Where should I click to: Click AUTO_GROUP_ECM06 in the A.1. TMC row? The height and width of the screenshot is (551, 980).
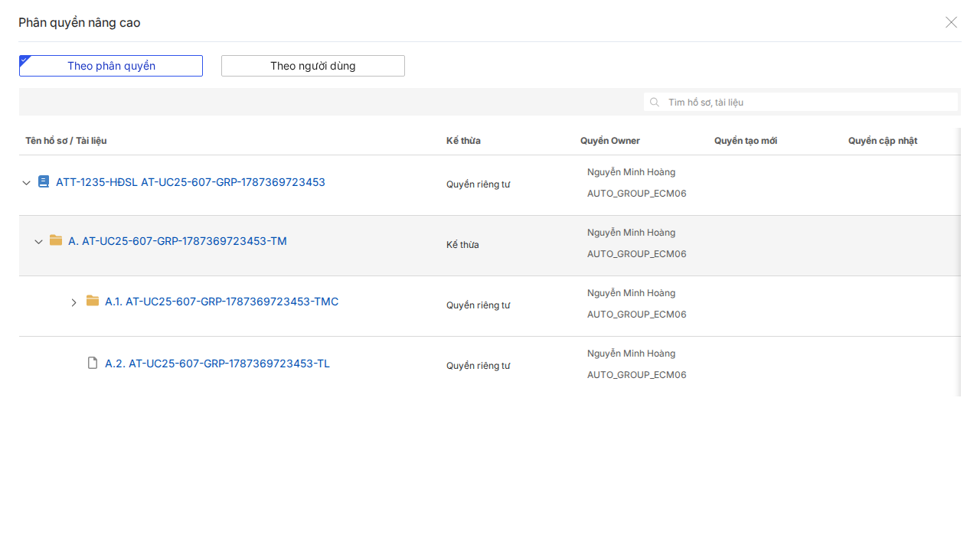[637, 315]
